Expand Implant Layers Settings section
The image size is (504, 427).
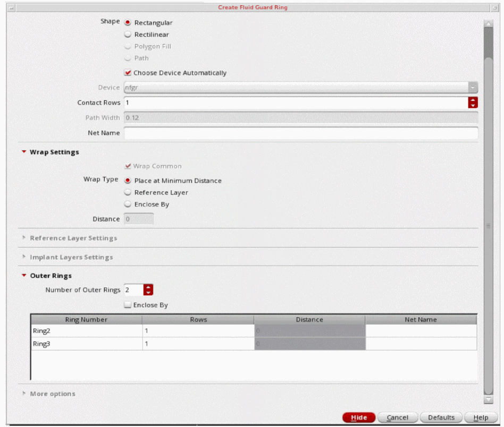click(24, 257)
